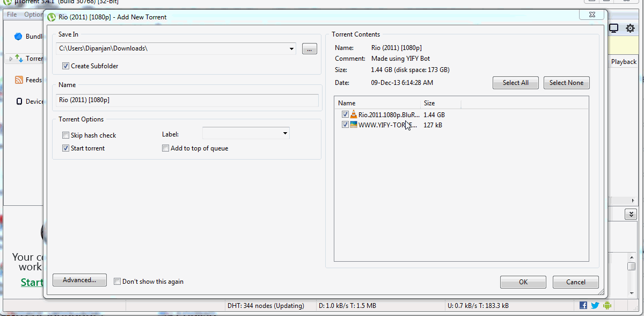Click the scroll-down arrow of the main window scrollbar
The height and width of the screenshot is (316, 644).
click(x=632, y=293)
